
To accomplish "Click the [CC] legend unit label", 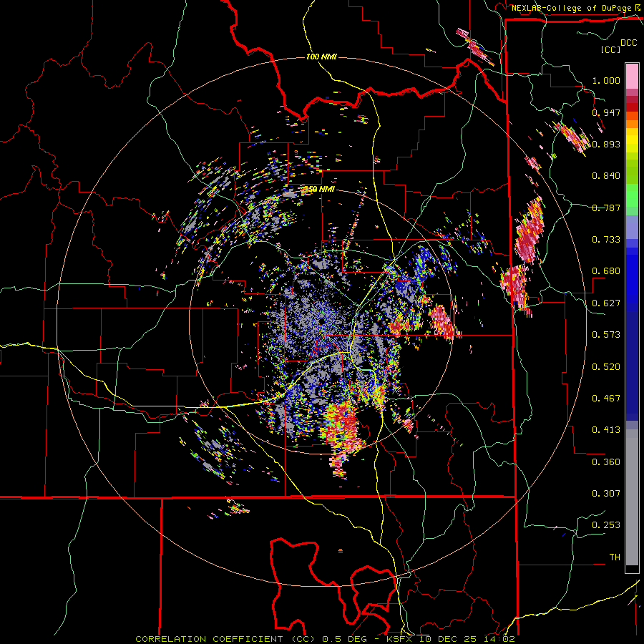I will point(610,49).
